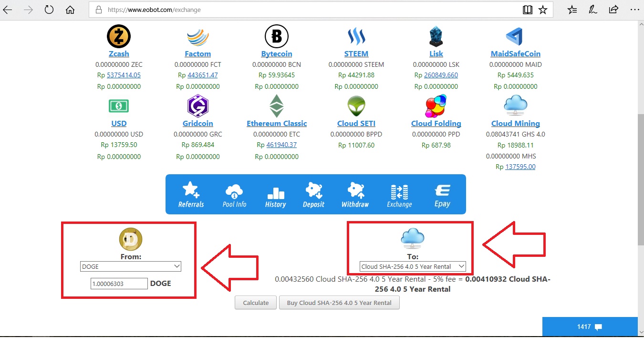Open the 1417 chat widget
Screen dimensions: 644x338
pyautogui.click(x=590, y=327)
